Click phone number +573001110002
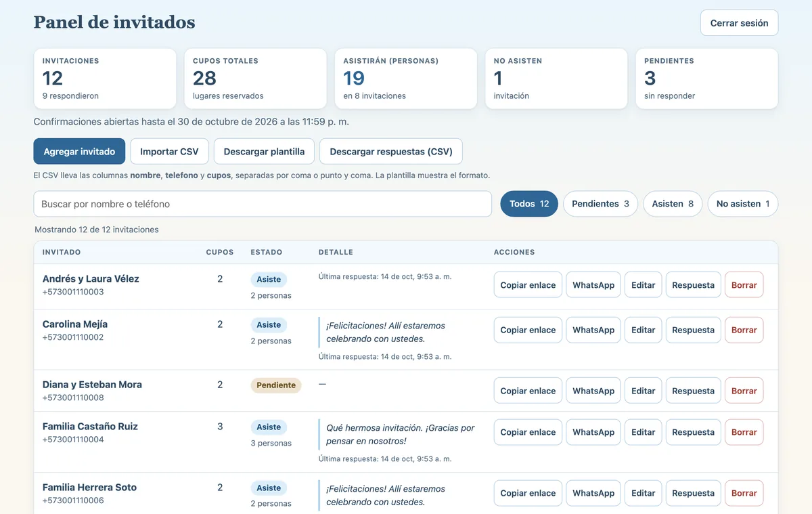 tap(73, 337)
